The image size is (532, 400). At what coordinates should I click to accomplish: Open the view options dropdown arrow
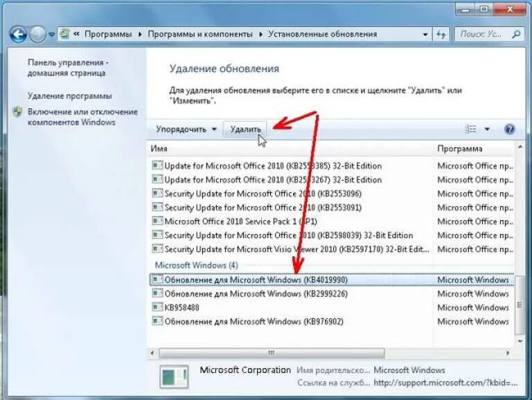(x=487, y=129)
